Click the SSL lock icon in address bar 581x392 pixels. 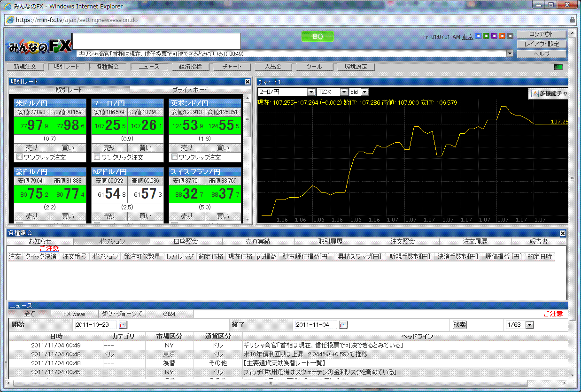[x=572, y=20]
